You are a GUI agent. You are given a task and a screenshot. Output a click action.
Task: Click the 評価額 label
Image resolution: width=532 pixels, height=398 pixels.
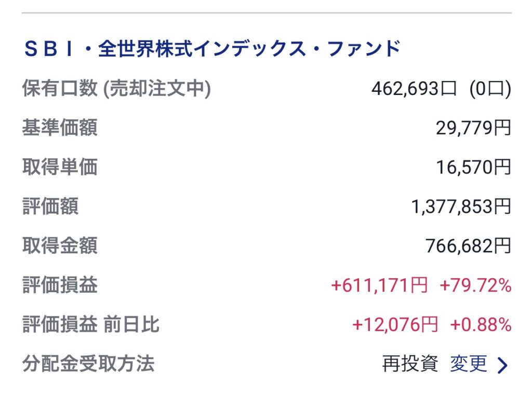pos(50,207)
